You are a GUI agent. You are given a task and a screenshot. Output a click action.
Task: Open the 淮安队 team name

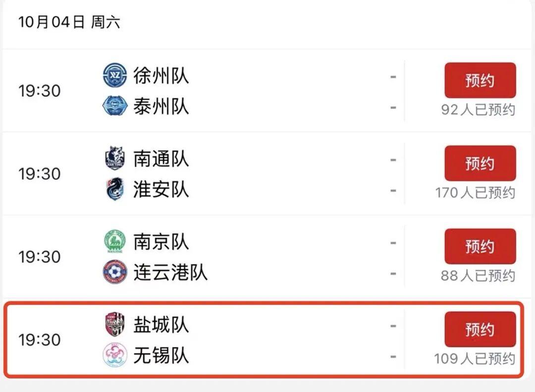[x=160, y=189]
